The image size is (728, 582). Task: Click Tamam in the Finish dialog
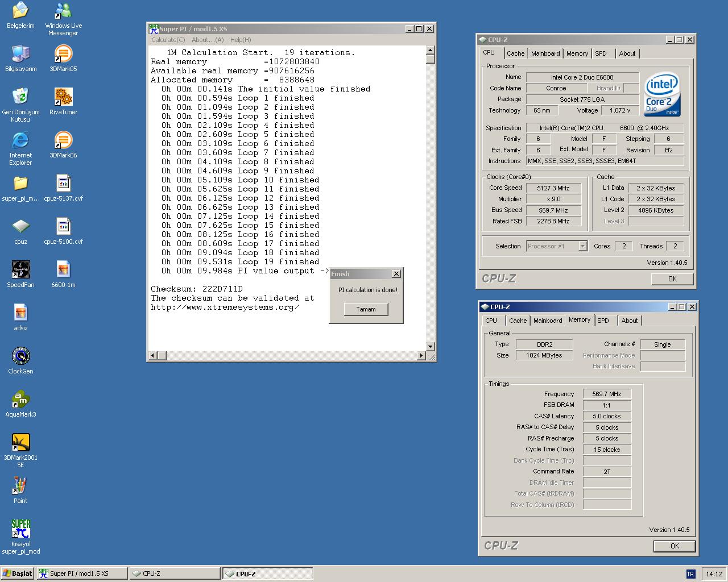[366, 309]
